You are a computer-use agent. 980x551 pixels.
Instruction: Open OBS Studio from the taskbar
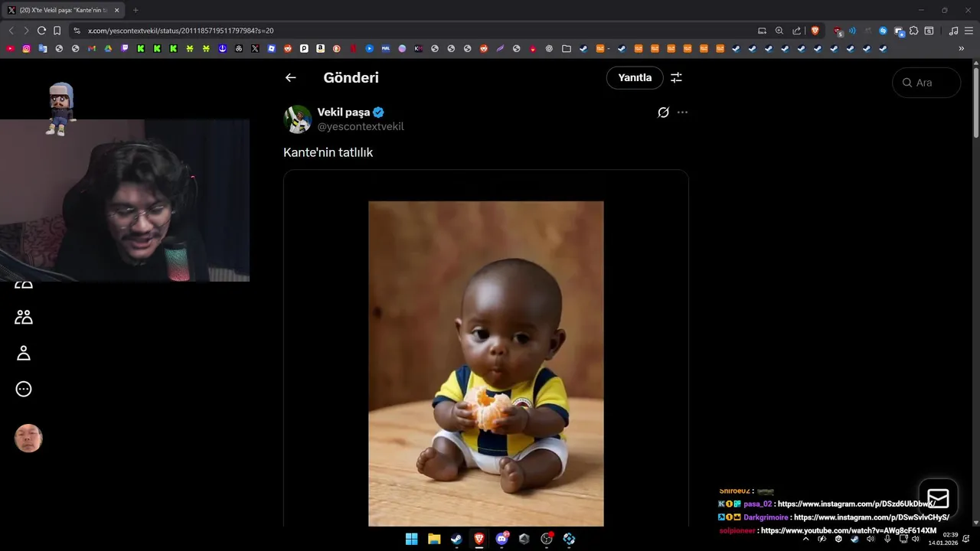[x=547, y=539]
